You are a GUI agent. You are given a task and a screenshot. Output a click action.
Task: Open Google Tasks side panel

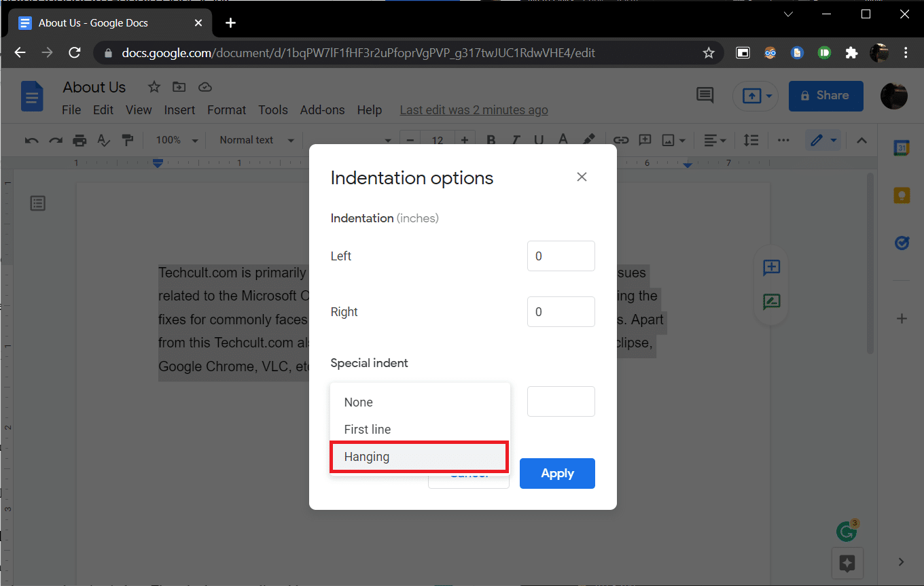pyautogui.click(x=902, y=242)
